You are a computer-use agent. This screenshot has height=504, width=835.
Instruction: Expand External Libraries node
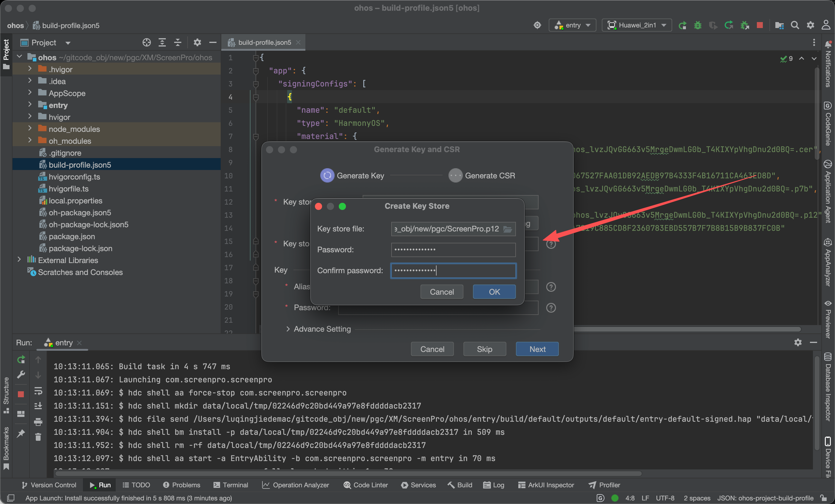tap(19, 260)
